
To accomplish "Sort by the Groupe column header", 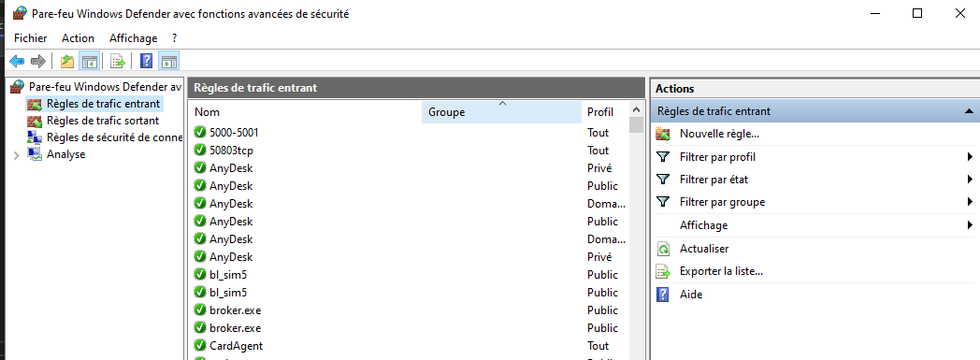I will (502, 112).
